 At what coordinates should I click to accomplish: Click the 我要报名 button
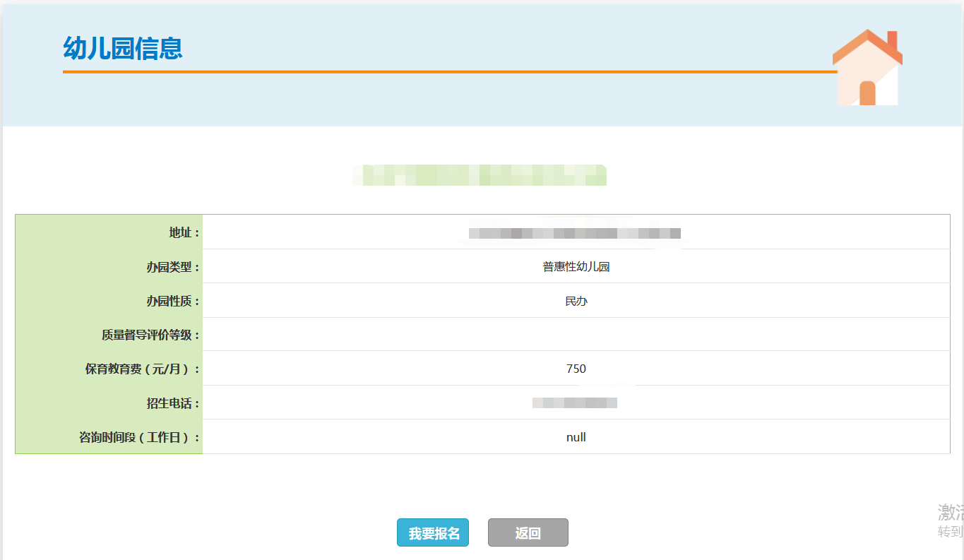(433, 533)
